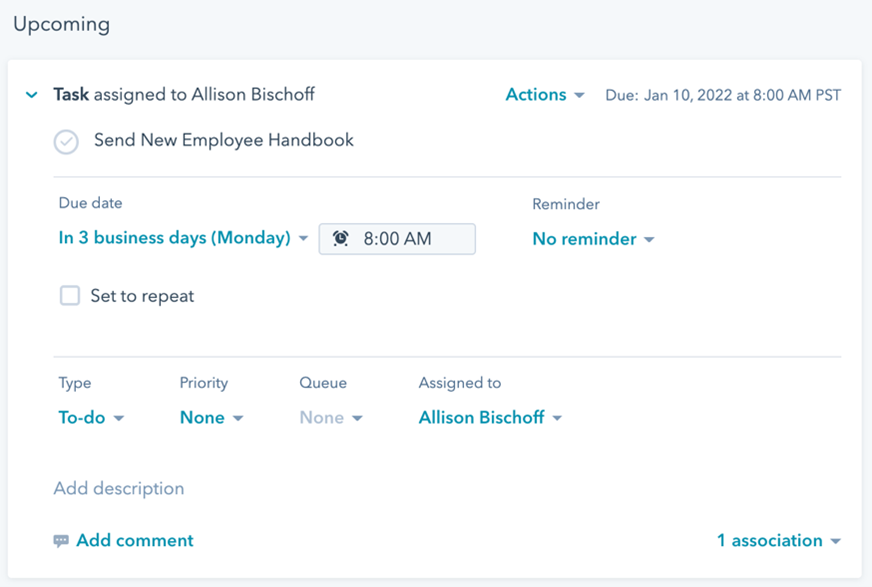
Task: Mark Send New Employee Handbook task complete
Action: point(66,142)
